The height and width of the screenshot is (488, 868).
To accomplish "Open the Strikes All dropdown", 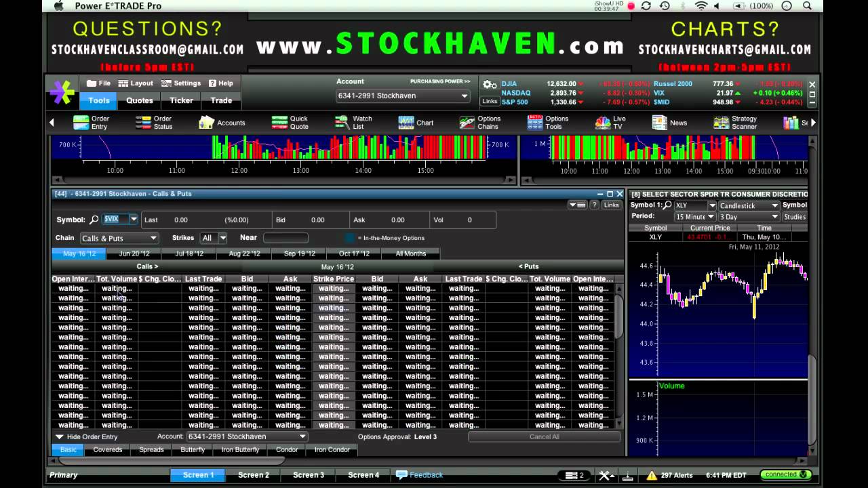I will 214,238.
